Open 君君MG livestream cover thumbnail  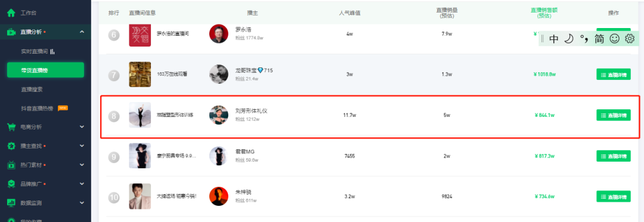tap(140, 156)
